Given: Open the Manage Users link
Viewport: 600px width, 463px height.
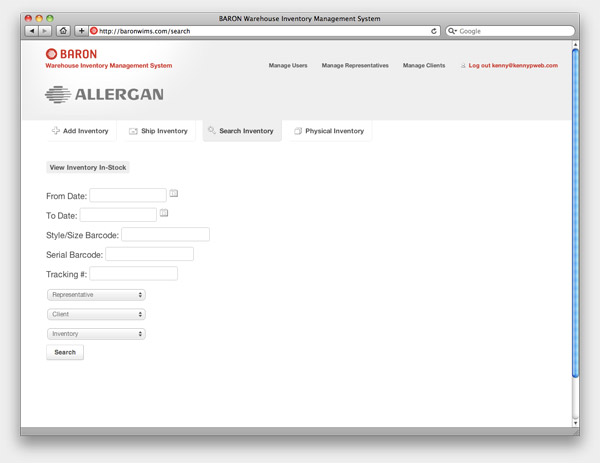Looking at the screenshot, I should tap(288, 65).
